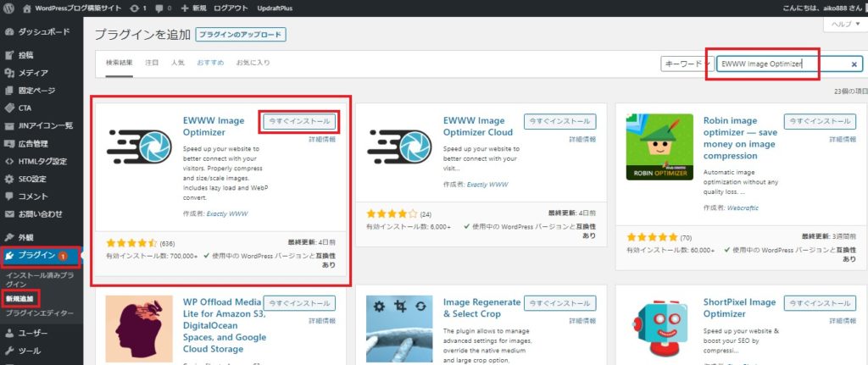Switch to 検索結果 tab
This screenshot has width=868, height=365.
[x=119, y=63]
